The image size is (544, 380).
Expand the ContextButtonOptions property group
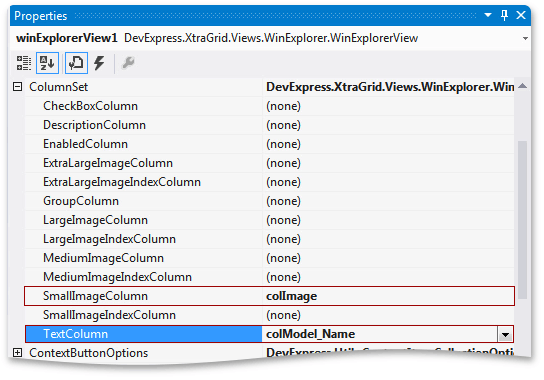(17, 353)
